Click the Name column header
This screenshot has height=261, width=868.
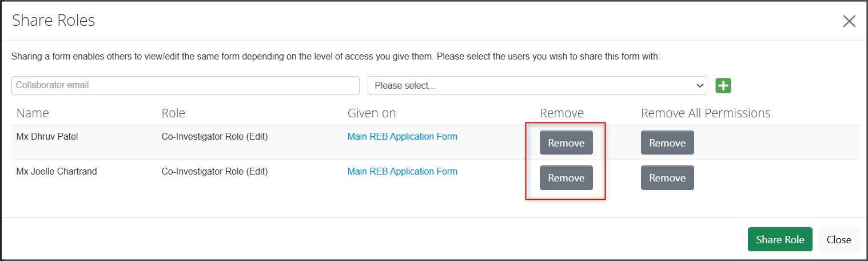point(33,113)
